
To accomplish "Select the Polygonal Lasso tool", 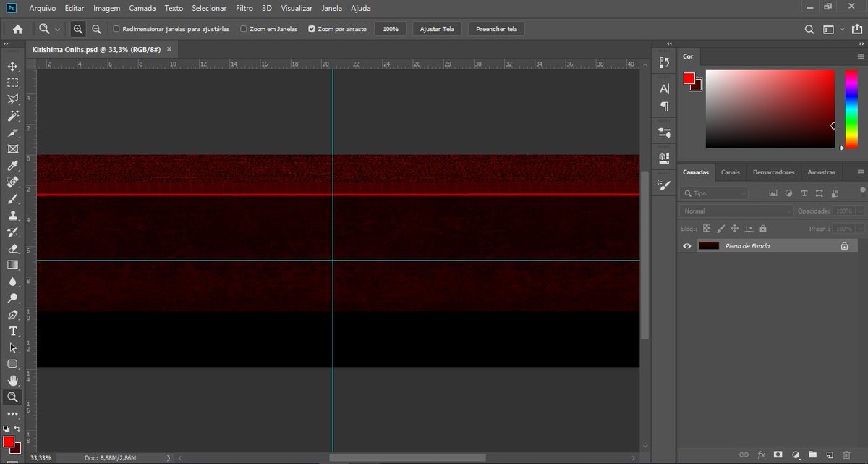I will coord(12,100).
